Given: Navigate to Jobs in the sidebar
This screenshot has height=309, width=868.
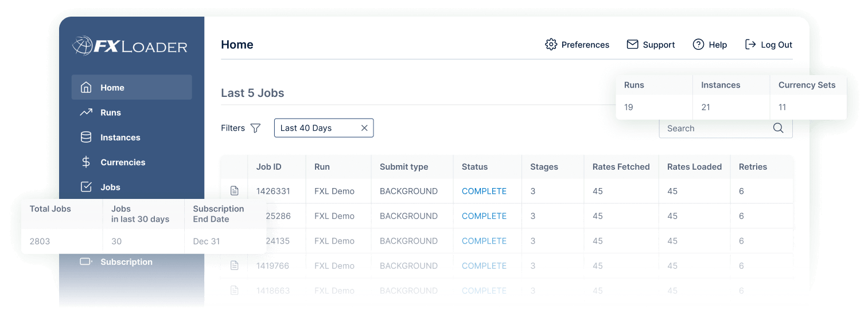Looking at the screenshot, I should point(110,187).
